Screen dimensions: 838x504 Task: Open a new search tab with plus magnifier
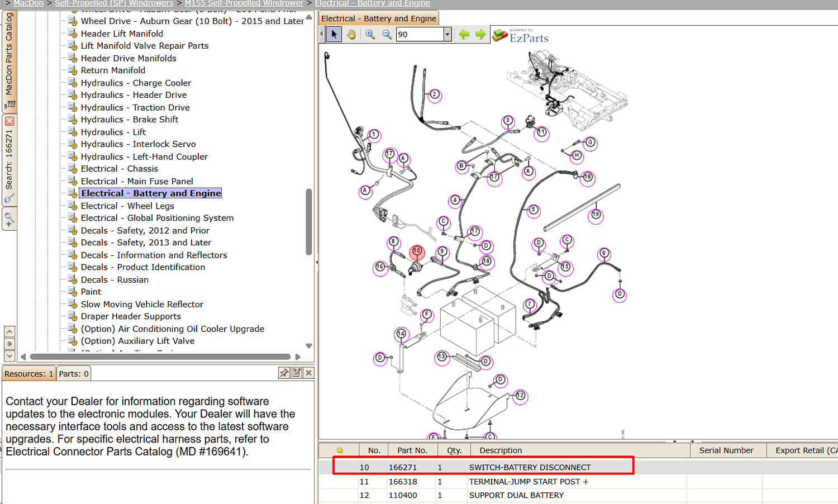pyautogui.click(x=9, y=218)
